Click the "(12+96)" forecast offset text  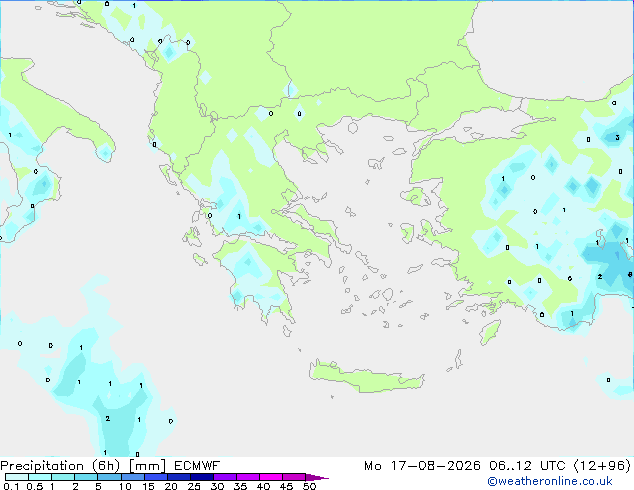602,466
